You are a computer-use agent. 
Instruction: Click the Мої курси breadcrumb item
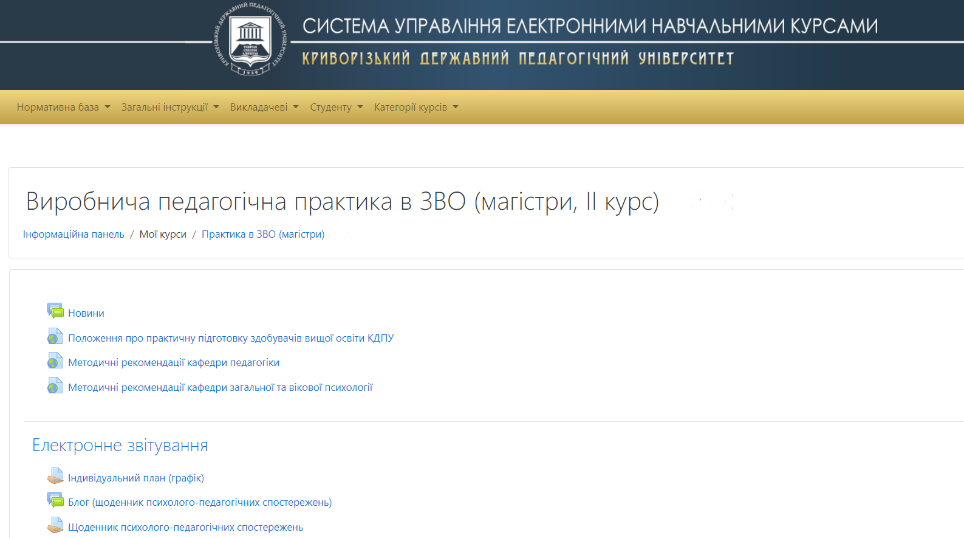163,234
